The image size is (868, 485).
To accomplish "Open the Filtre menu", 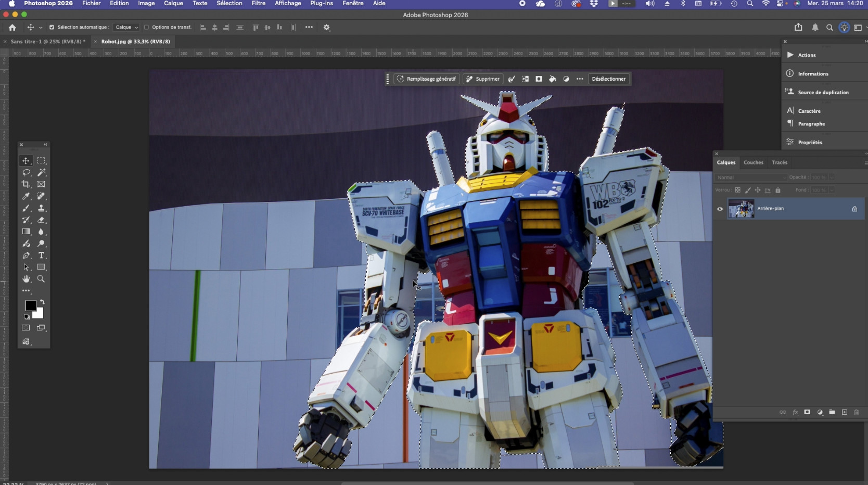I will [x=258, y=4].
